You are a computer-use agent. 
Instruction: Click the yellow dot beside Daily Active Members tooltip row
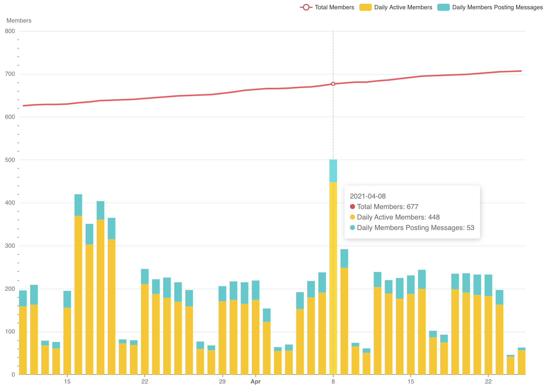(353, 217)
